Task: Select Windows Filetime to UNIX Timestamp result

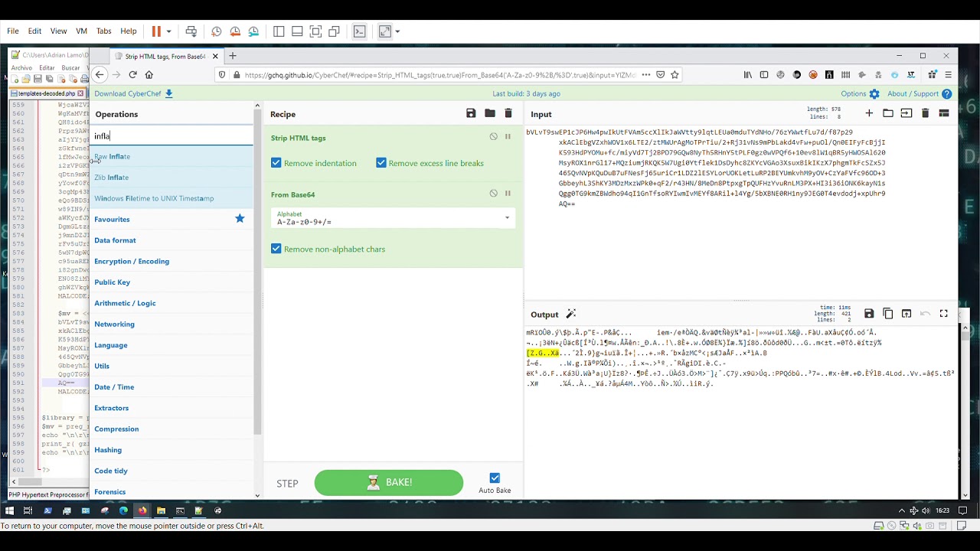Action: pyautogui.click(x=171, y=198)
